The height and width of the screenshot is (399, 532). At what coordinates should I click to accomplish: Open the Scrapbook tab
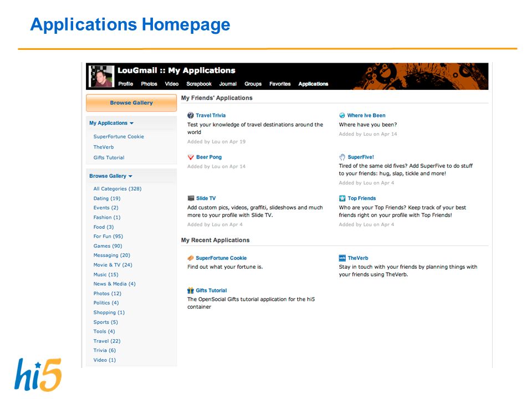point(199,84)
